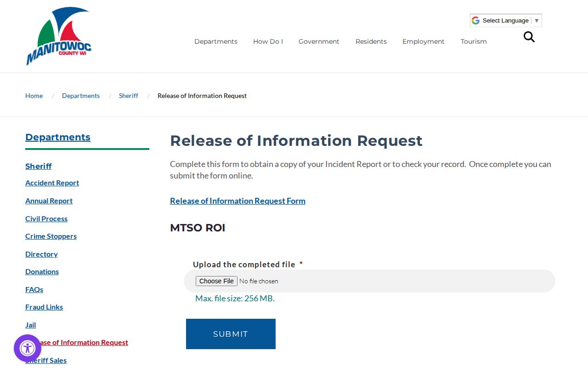
Task: Open the search magnifier icon
Action: pos(529,37)
